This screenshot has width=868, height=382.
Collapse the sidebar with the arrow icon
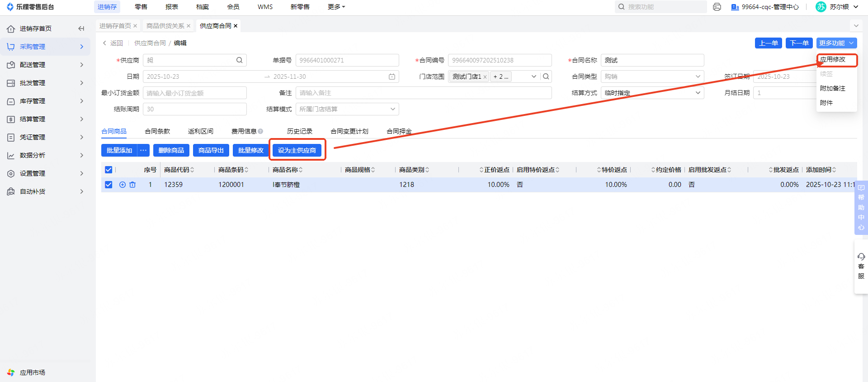click(81, 29)
